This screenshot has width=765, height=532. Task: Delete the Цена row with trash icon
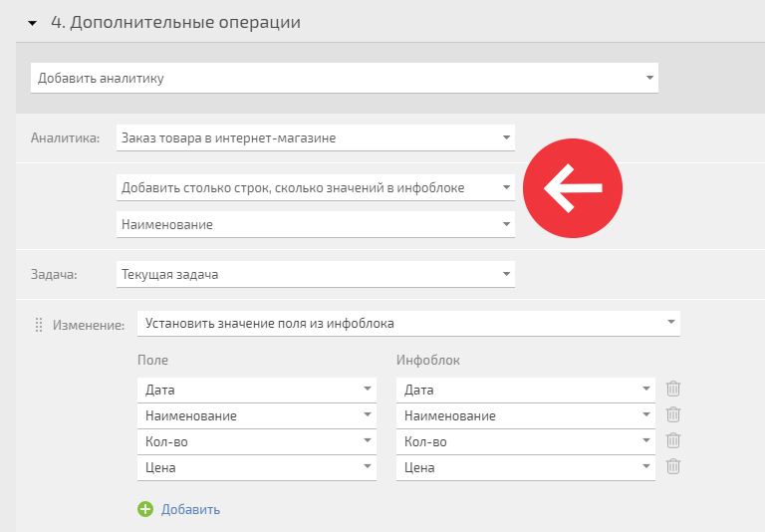click(673, 466)
